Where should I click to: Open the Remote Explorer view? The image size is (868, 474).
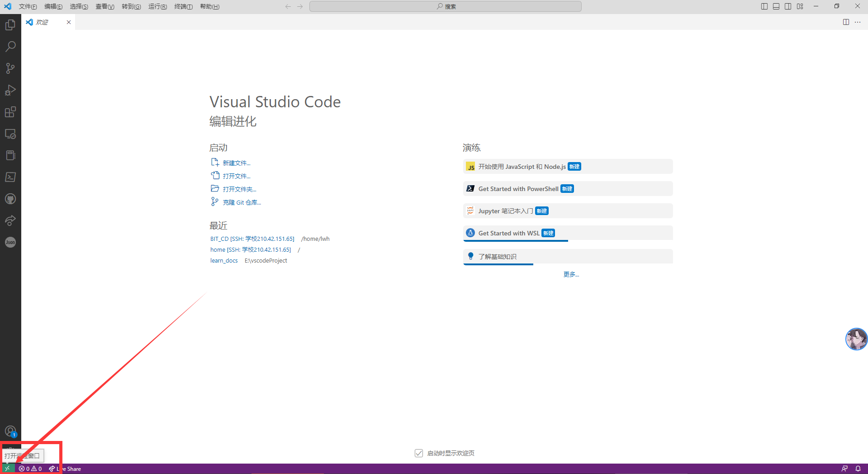tap(10, 134)
